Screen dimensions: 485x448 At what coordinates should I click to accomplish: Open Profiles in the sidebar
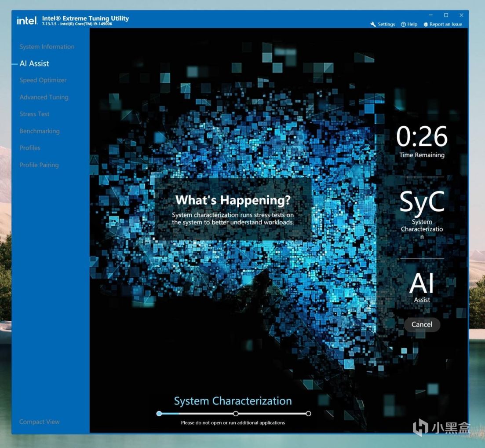tap(30, 148)
